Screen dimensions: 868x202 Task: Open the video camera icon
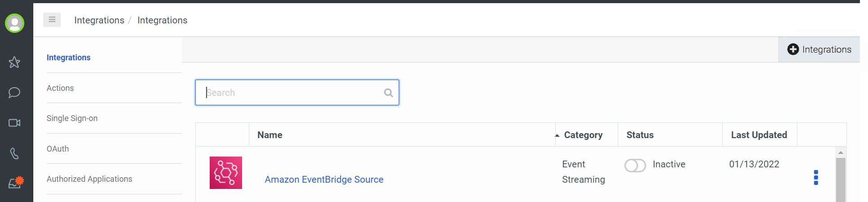[14, 123]
